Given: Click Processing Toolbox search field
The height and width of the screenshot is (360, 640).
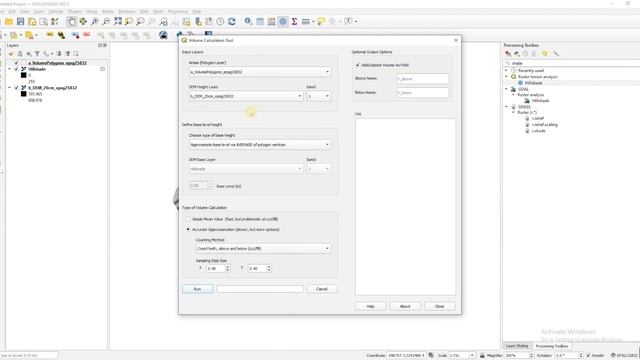Looking at the screenshot, I should 571,63.
